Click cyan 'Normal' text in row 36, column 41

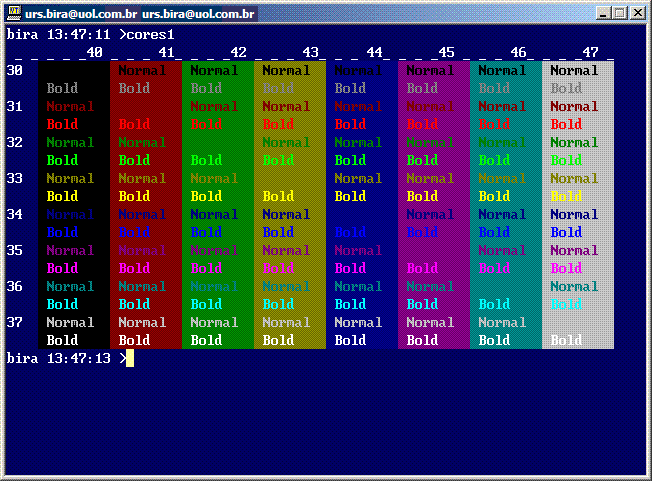click(142, 286)
